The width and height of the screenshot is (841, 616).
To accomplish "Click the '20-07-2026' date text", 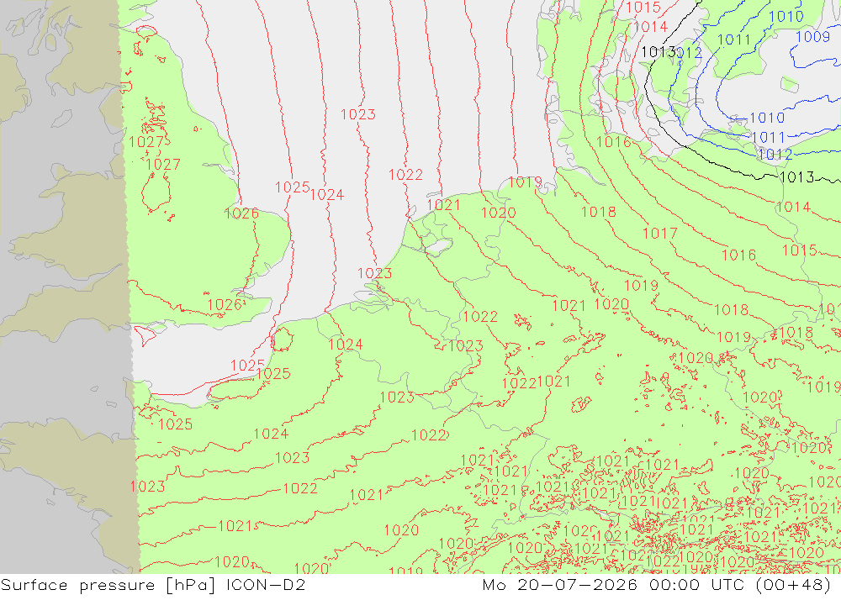I will pos(578,584).
